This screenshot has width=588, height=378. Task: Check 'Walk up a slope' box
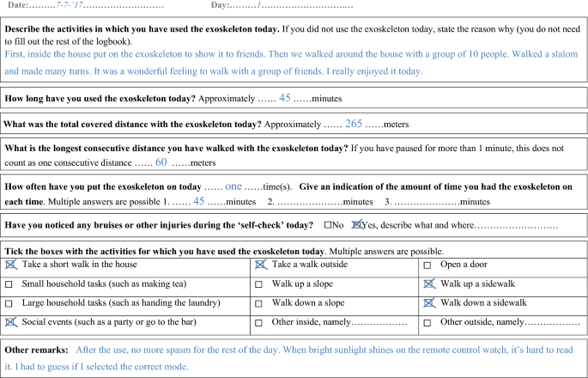pyautogui.click(x=259, y=284)
